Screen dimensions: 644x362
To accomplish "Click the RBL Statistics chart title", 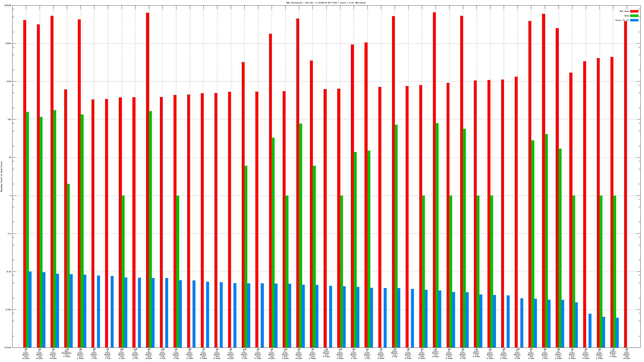I will (x=326, y=3).
